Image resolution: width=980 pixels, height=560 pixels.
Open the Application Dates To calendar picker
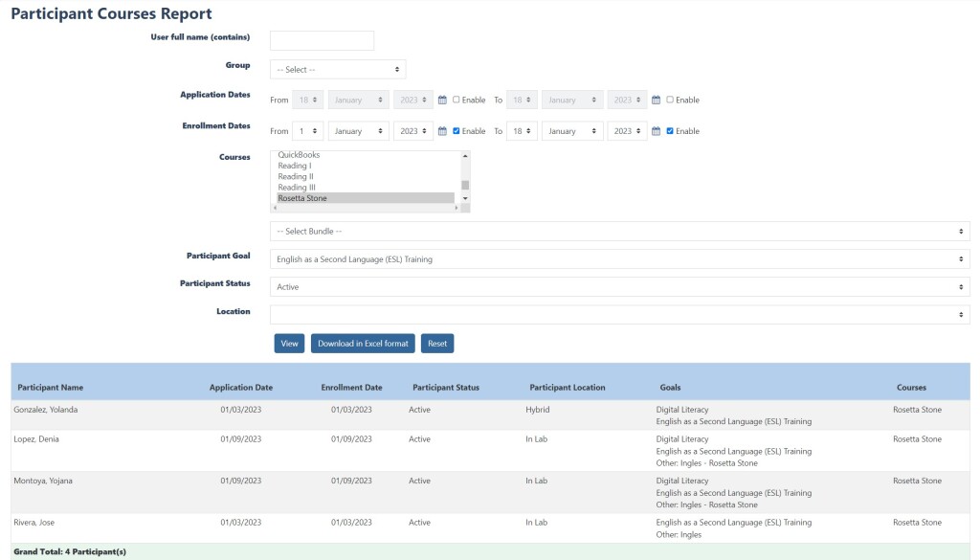click(657, 100)
